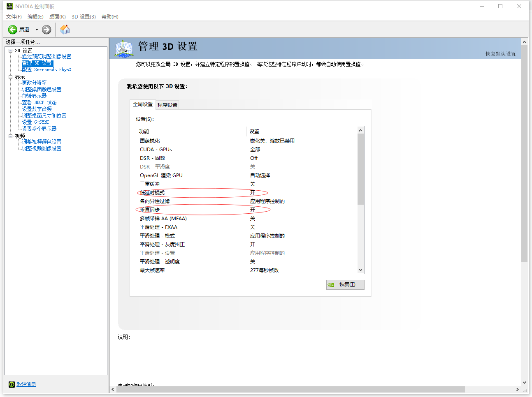The height and width of the screenshot is (397, 532).
Task: Click the horizontal scrollbar left arrow
Action: [x=113, y=389]
